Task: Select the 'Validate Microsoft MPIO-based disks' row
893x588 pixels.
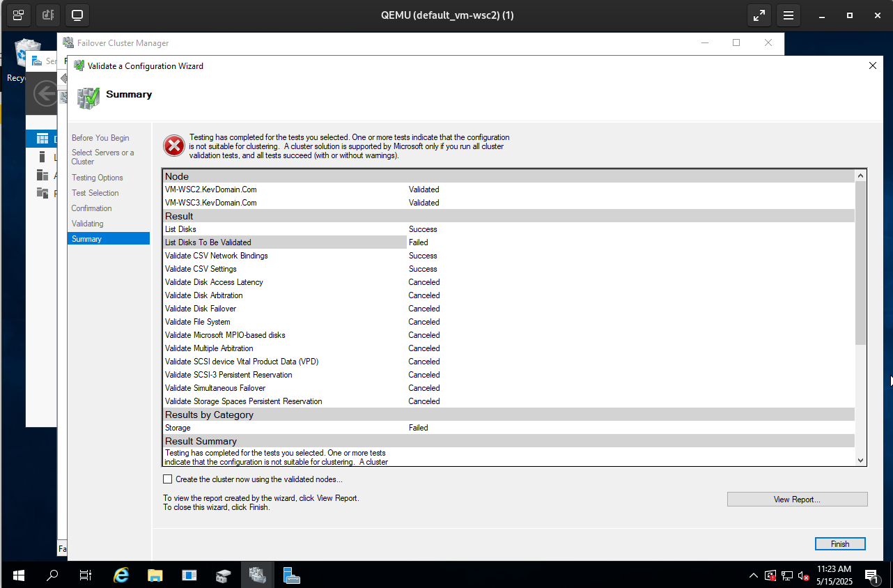Action: click(x=508, y=335)
